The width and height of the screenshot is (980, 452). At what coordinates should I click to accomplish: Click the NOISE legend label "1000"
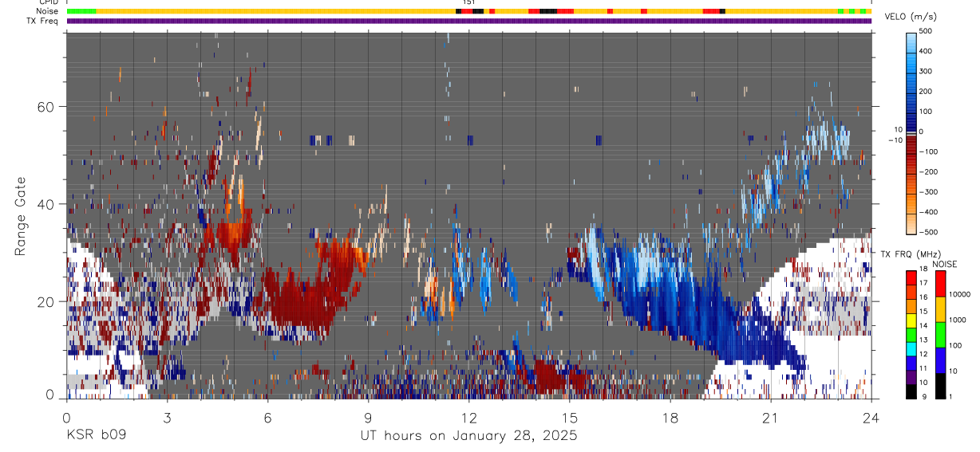point(958,320)
